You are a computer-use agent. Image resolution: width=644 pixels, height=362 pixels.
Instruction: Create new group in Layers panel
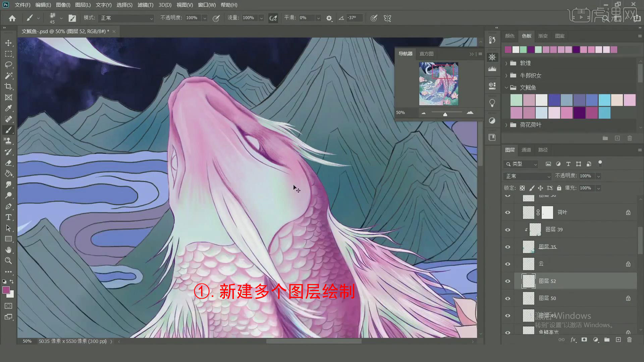click(x=607, y=340)
